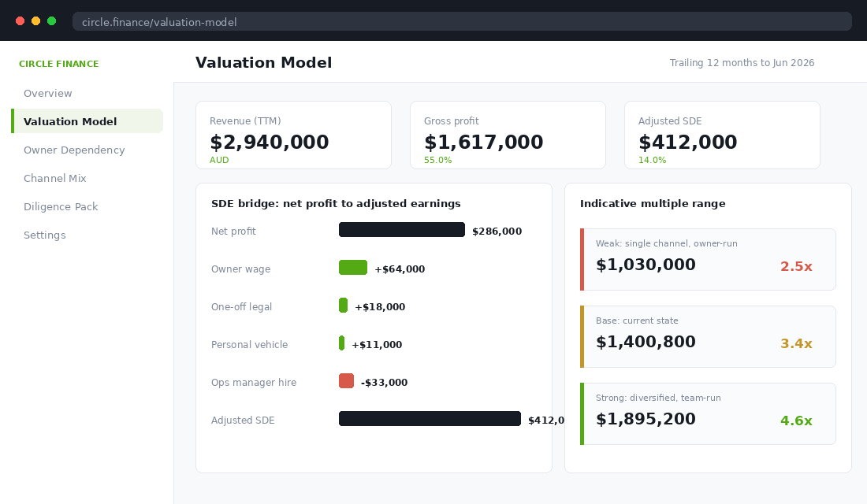867x504 pixels.
Task: Click the 4.6x multiple value
Action: click(x=796, y=421)
